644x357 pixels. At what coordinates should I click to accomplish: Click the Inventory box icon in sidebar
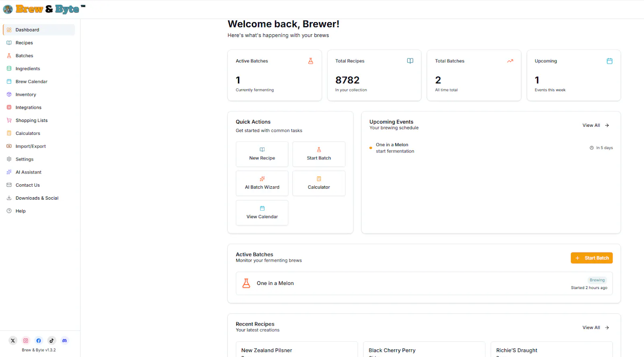pos(9,95)
